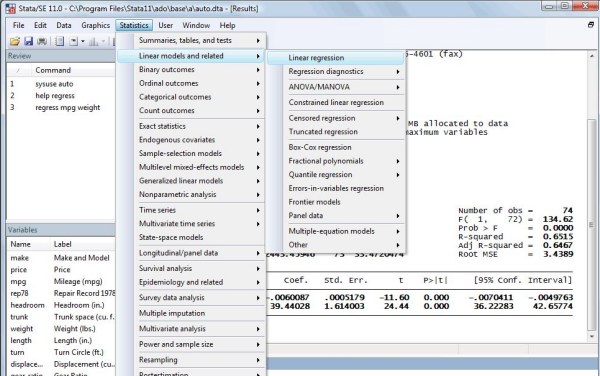Open the Graphics menu
This screenshot has width=600, height=376.
pos(95,25)
